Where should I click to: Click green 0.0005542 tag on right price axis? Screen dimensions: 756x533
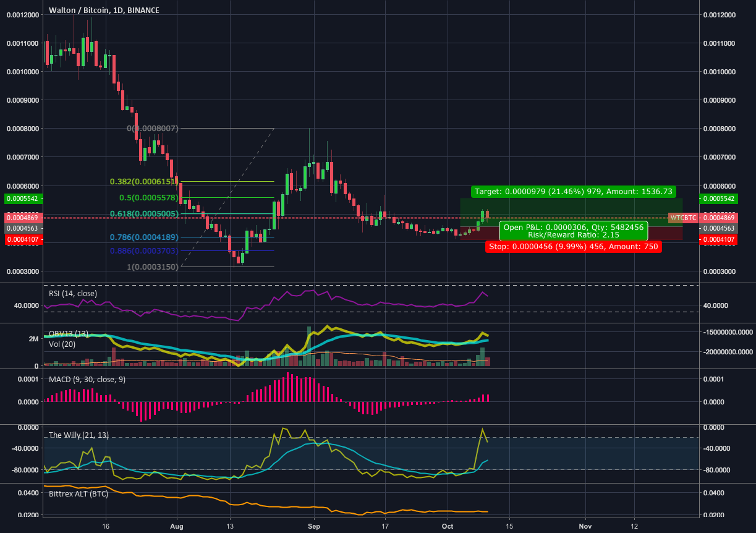718,199
